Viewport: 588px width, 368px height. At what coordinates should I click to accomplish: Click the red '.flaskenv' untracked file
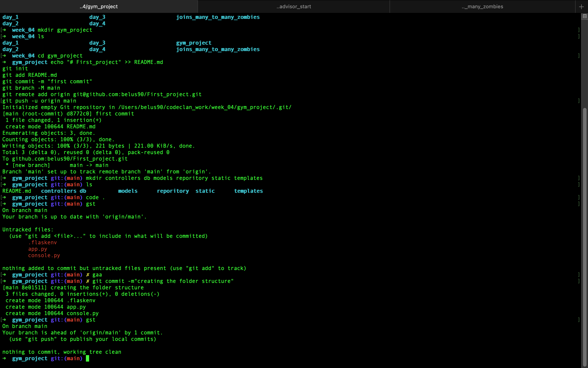pyautogui.click(x=42, y=242)
